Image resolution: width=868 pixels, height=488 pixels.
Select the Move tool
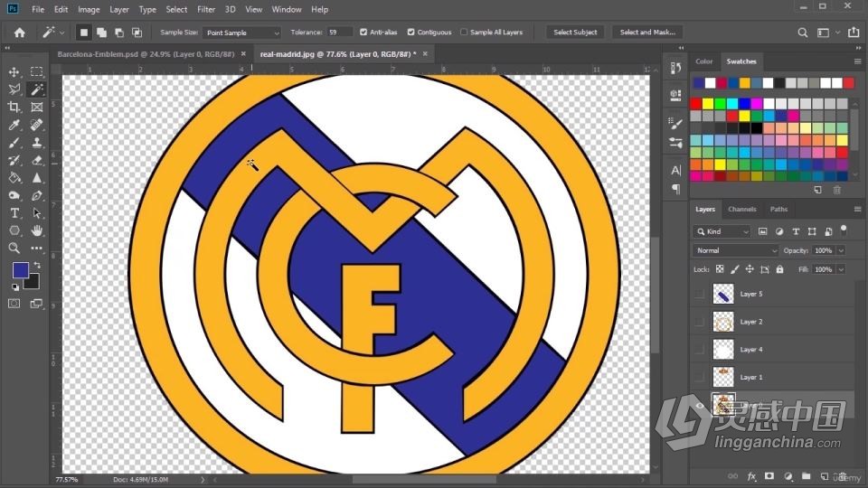14,72
